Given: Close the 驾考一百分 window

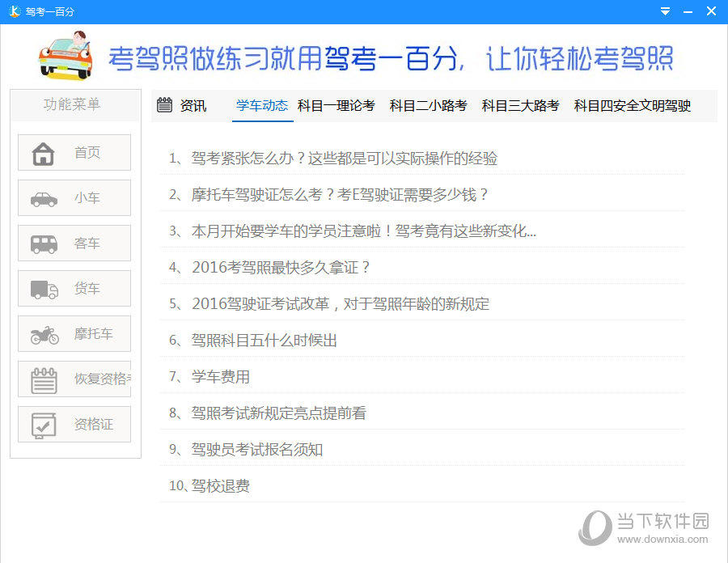Looking at the screenshot, I should 711,11.
